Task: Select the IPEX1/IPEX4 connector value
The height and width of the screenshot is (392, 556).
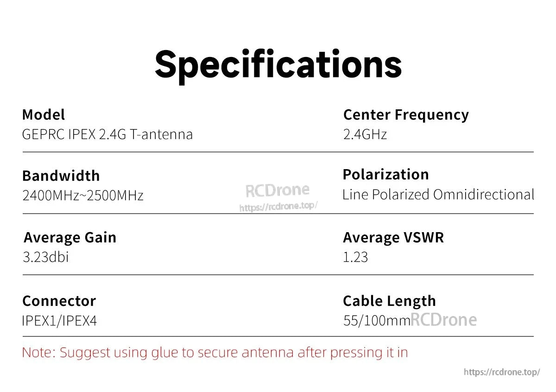Action: click(x=59, y=321)
